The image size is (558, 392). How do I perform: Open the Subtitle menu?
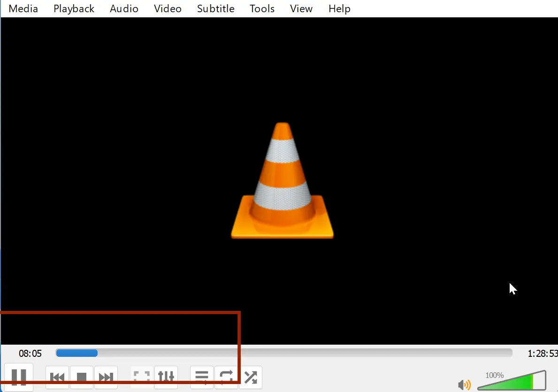tap(216, 8)
